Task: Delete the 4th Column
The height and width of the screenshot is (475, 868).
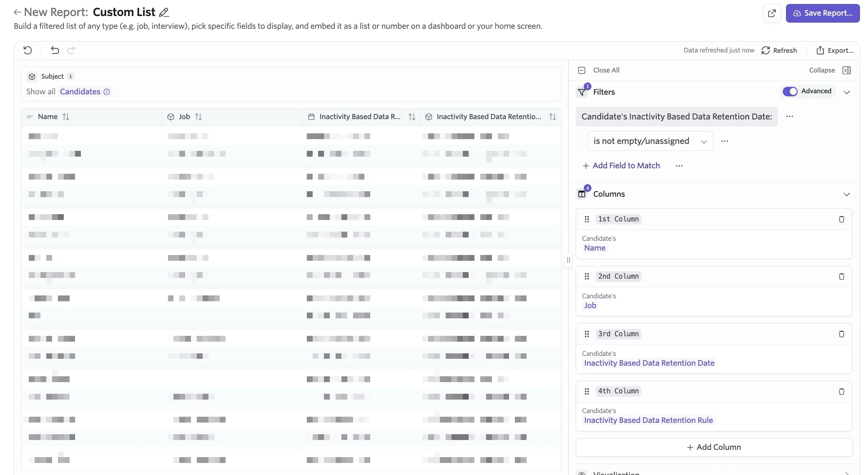Action: (x=841, y=392)
